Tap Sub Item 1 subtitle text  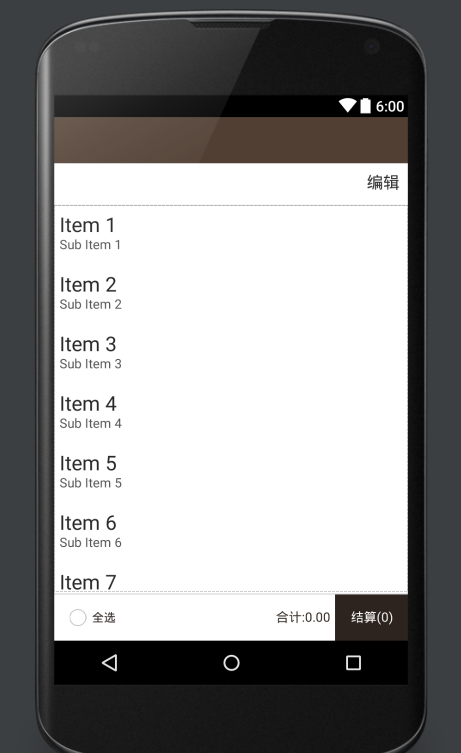pos(90,245)
